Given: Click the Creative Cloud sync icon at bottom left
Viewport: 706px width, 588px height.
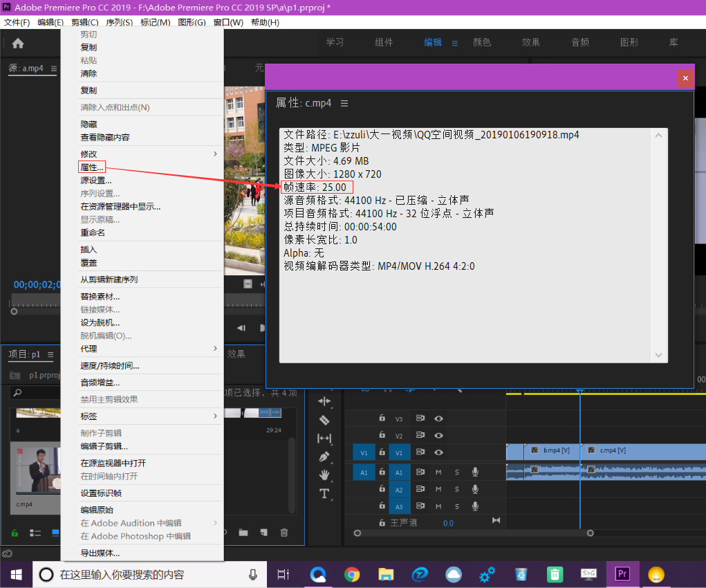Looking at the screenshot, I should (7, 553).
